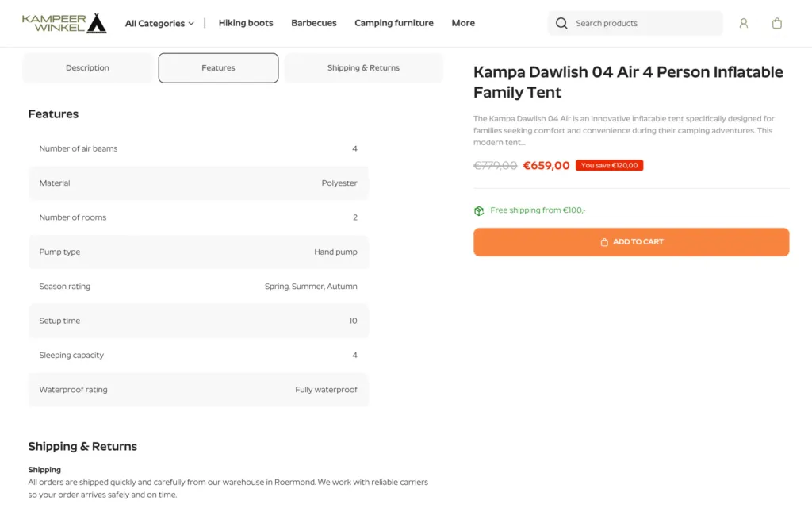Open Camping furniture category

(x=394, y=23)
